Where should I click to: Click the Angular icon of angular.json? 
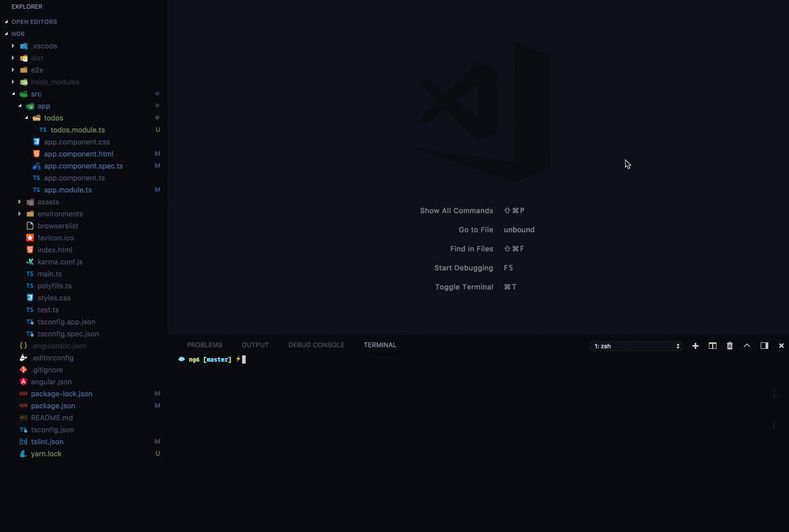coord(23,382)
